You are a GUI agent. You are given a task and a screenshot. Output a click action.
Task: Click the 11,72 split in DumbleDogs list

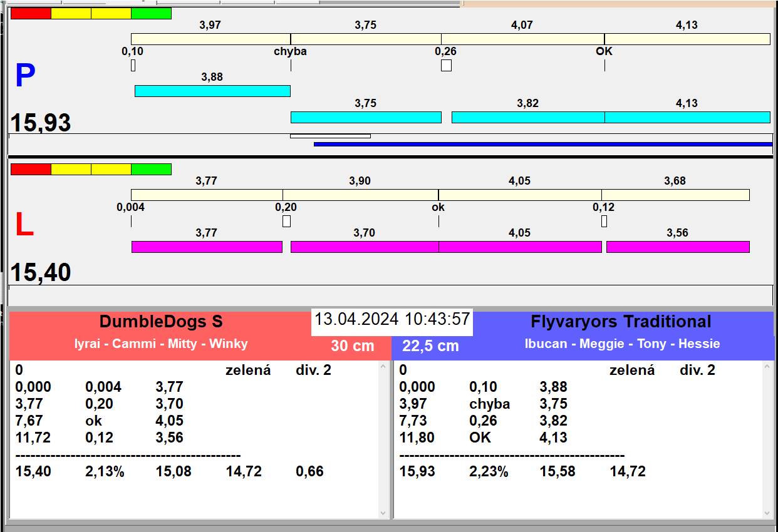tap(33, 437)
